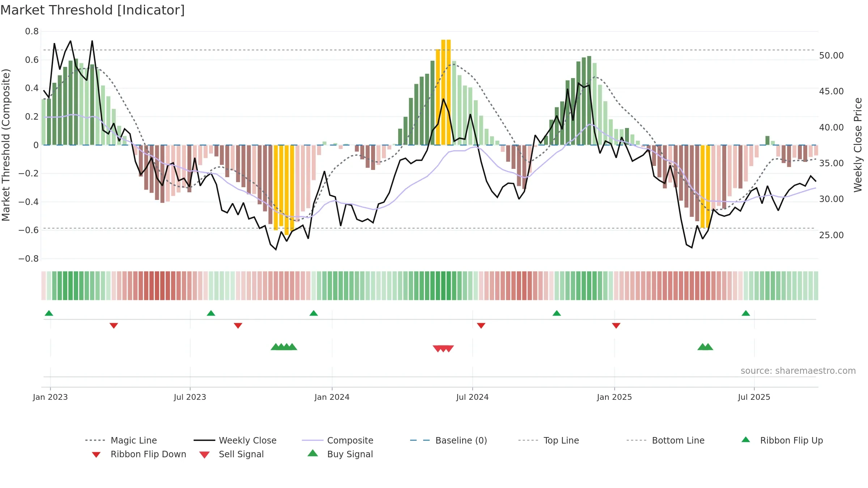Toggle the Top Line legend entry
The width and height of the screenshot is (868, 488).
(x=548, y=440)
